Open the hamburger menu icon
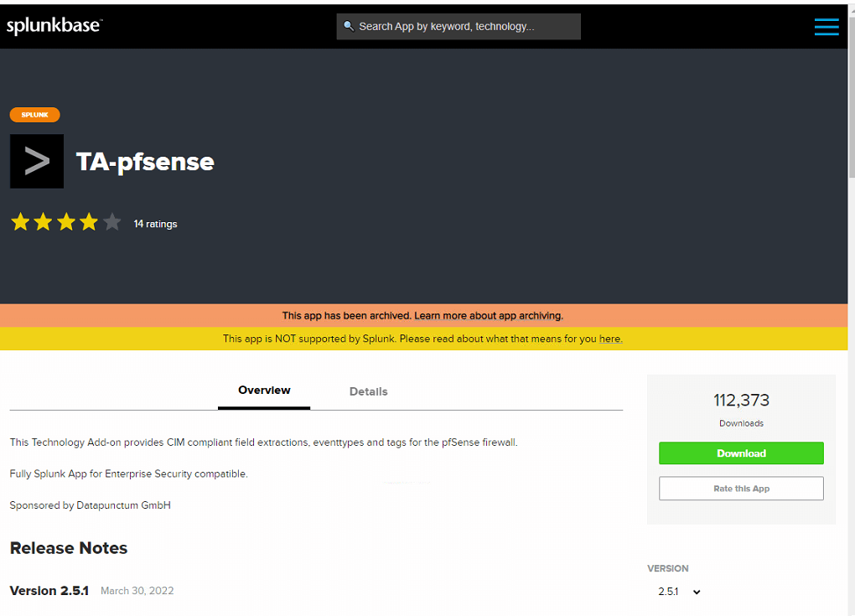Viewport: 855px width, 616px height. pyautogui.click(x=826, y=26)
